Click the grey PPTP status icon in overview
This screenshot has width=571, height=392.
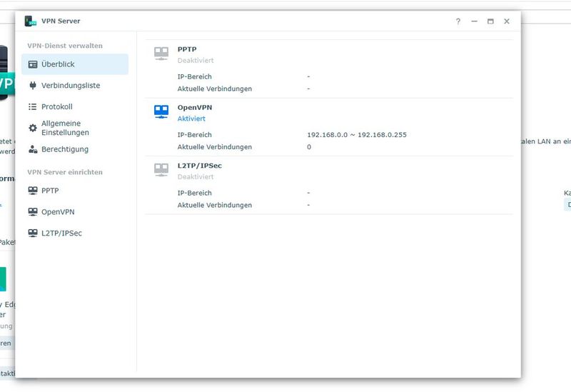161,54
